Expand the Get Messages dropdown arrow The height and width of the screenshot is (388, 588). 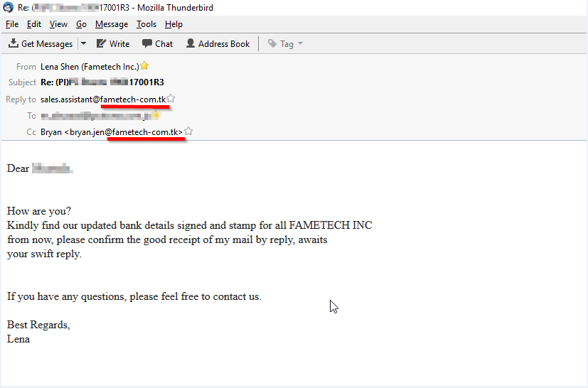click(x=84, y=44)
